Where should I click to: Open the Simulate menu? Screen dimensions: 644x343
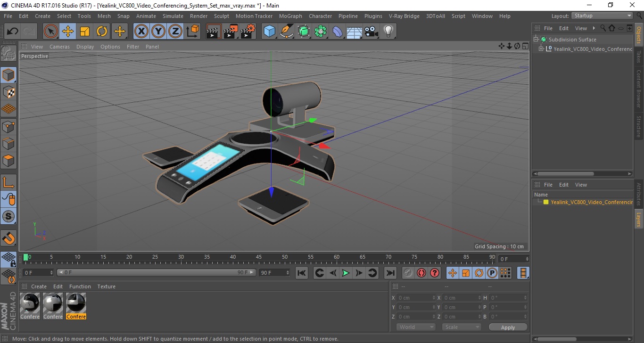(x=173, y=16)
